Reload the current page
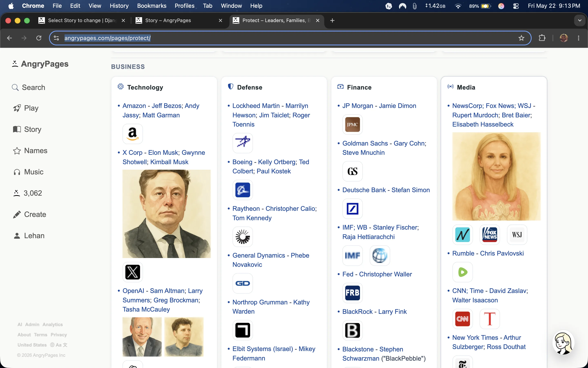The width and height of the screenshot is (588, 368). pos(39,38)
